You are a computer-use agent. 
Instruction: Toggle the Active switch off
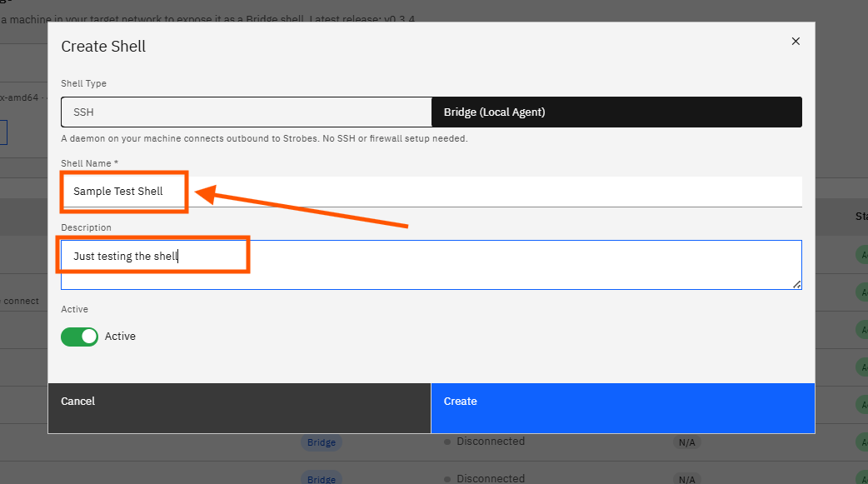[x=79, y=337]
